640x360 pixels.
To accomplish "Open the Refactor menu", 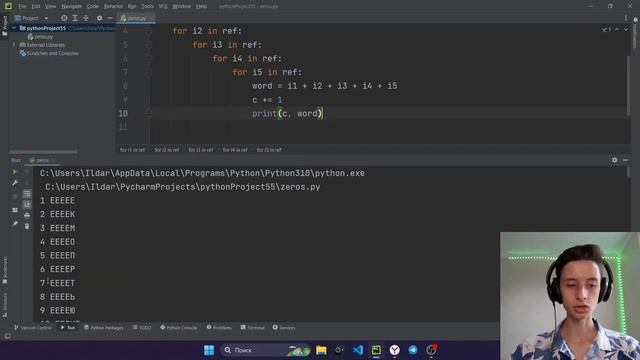I will (x=113, y=6).
